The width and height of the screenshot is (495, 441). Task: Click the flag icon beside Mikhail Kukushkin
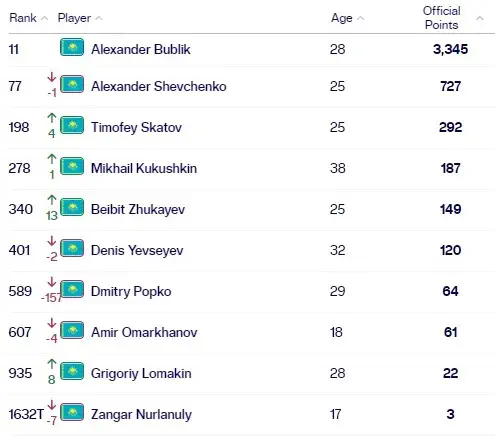[x=72, y=166]
